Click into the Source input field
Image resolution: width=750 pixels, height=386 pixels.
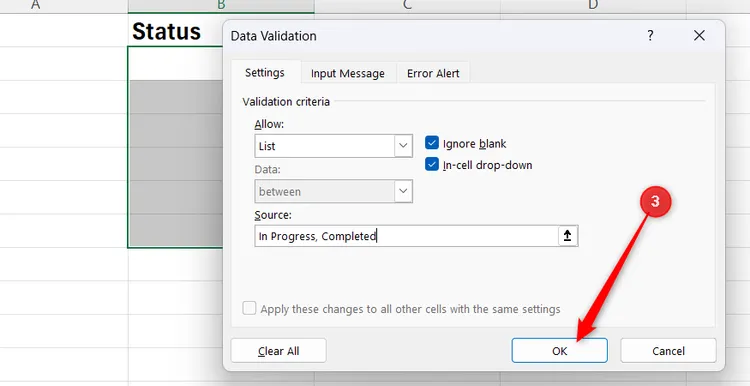tap(406, 236)
